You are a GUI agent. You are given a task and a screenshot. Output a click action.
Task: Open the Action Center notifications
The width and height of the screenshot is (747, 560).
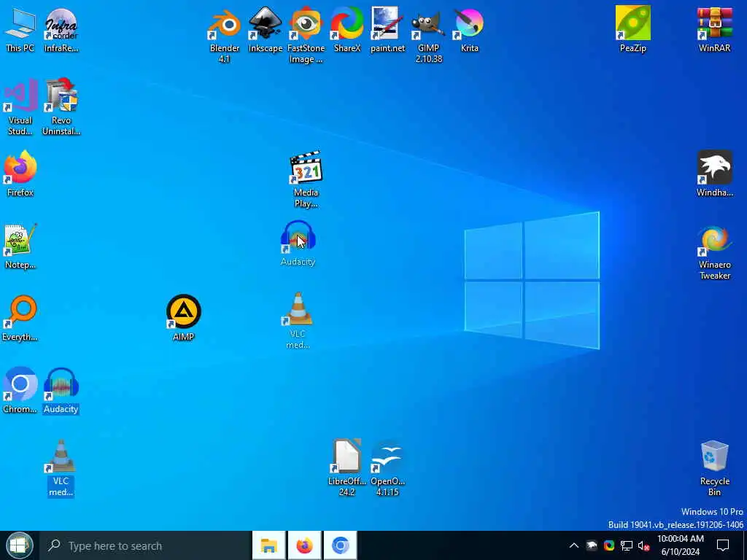[723, 545]
